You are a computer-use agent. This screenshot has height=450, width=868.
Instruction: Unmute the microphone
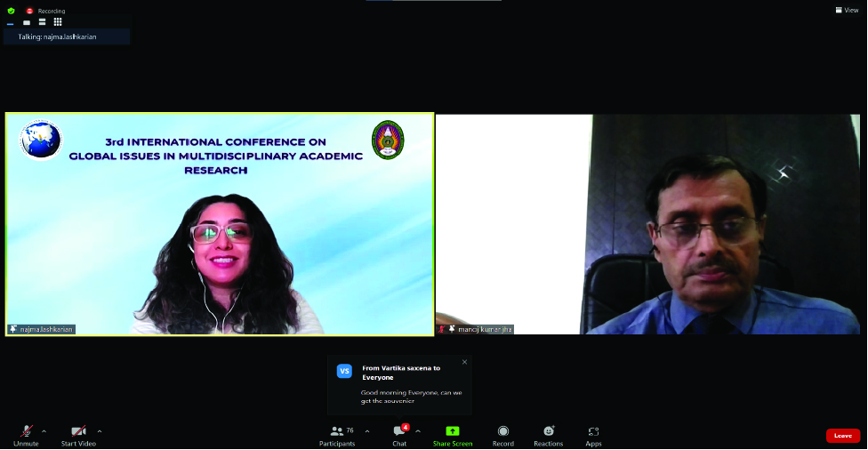click(25, 434)
